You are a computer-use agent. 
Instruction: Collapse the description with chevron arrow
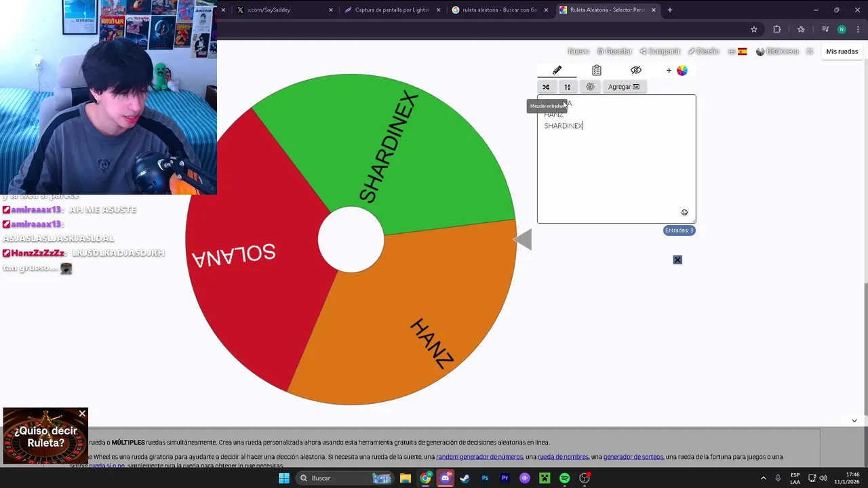click(x=854, y=420)
